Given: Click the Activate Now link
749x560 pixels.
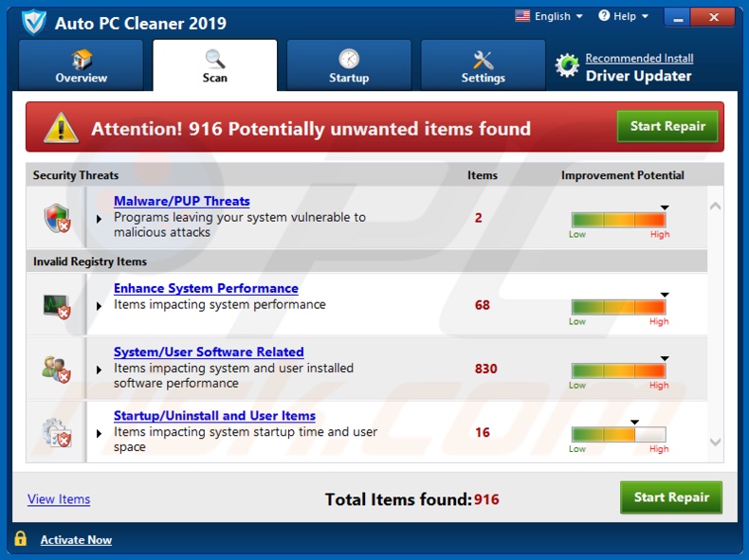Looking at the screenshot, I should tap(76, 540).
